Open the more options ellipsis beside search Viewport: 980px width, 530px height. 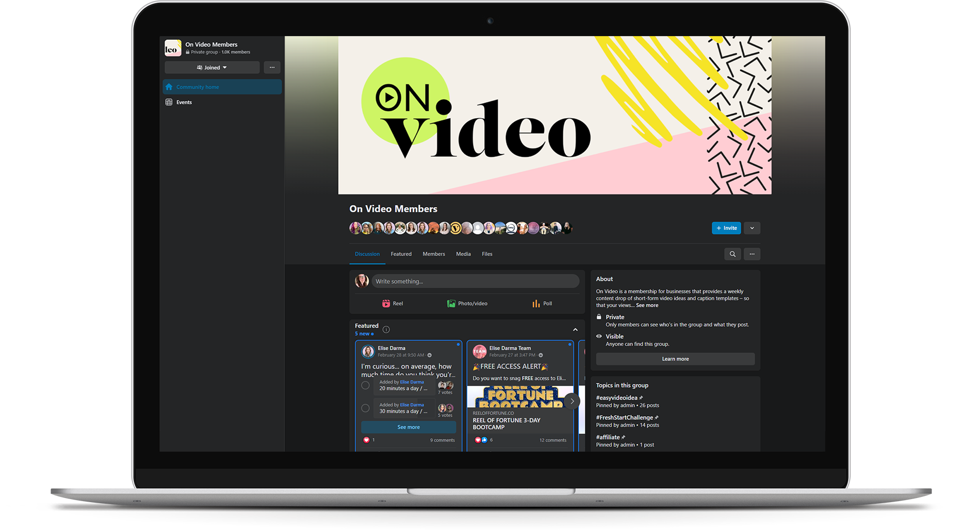click(x=752, y=254)
